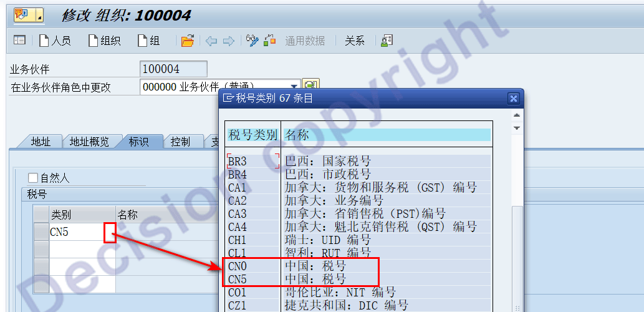The image size is (644, 312).
Task: Open value help for 类别 CN5 field
Action: 110,232
